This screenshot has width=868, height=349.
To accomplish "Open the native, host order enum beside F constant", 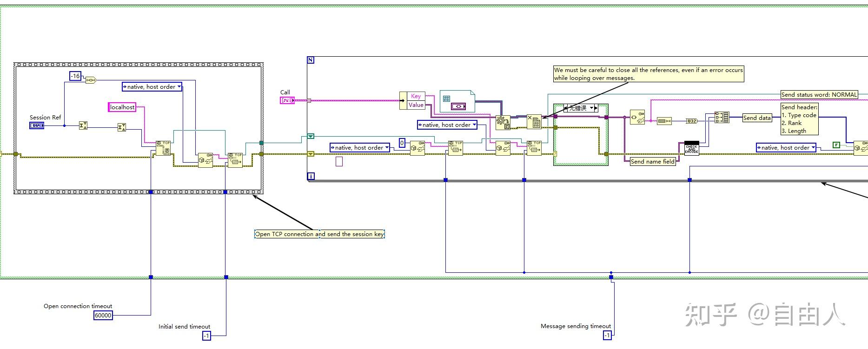I will 786,148.
